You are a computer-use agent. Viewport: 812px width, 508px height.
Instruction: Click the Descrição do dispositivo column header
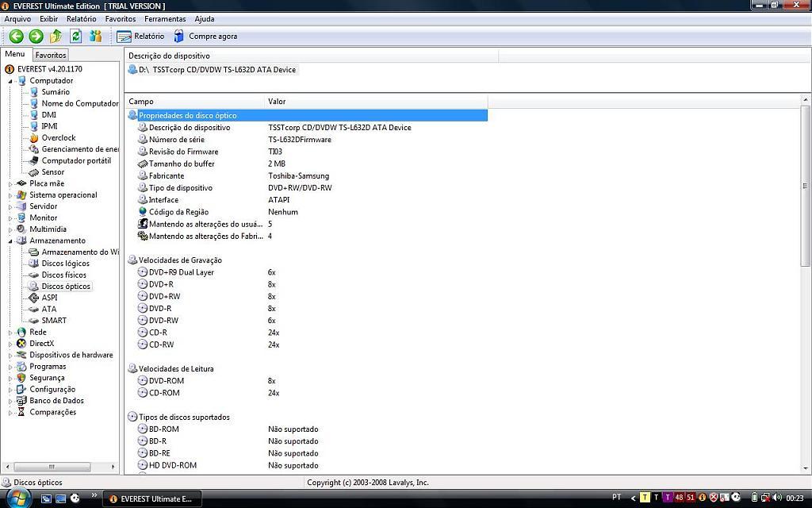(312, 56)
